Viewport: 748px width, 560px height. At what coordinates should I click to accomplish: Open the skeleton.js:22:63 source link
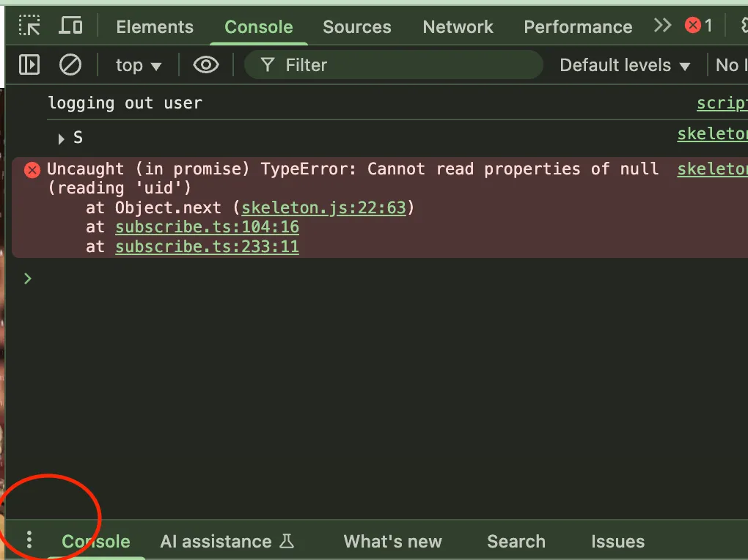323,207
